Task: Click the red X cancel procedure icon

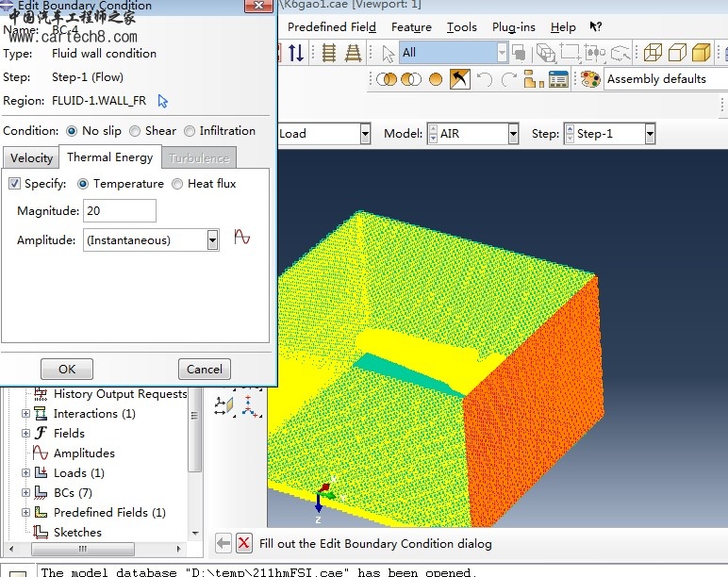Action: (x=244, y=543)
